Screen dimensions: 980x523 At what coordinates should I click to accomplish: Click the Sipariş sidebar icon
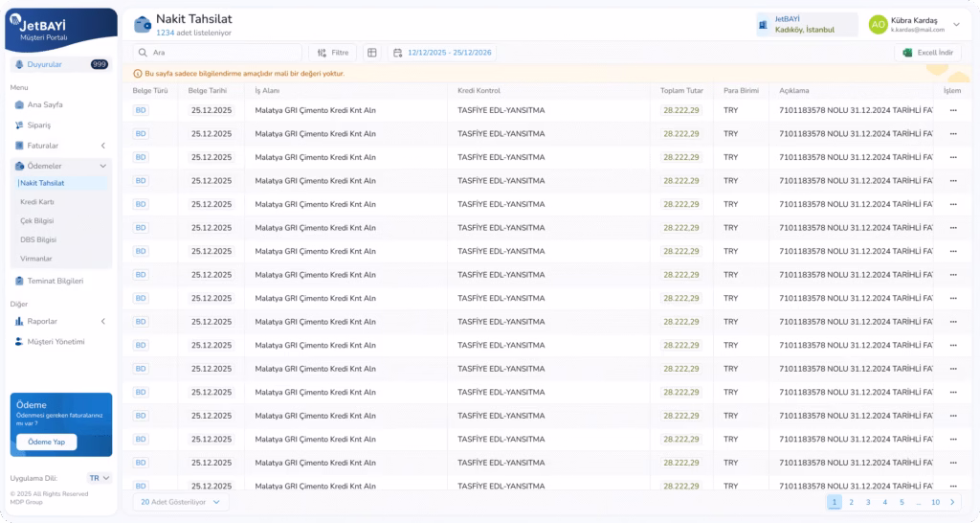19,125
